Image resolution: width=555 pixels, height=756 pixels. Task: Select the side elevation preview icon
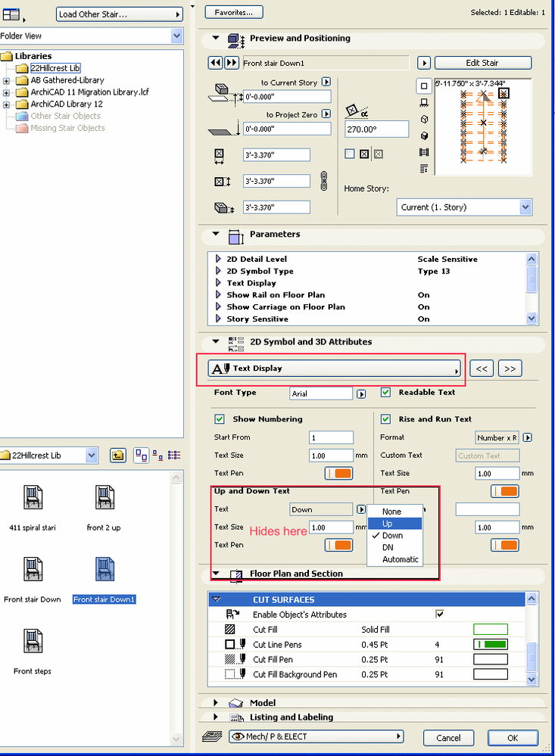[x=424, y=103]
